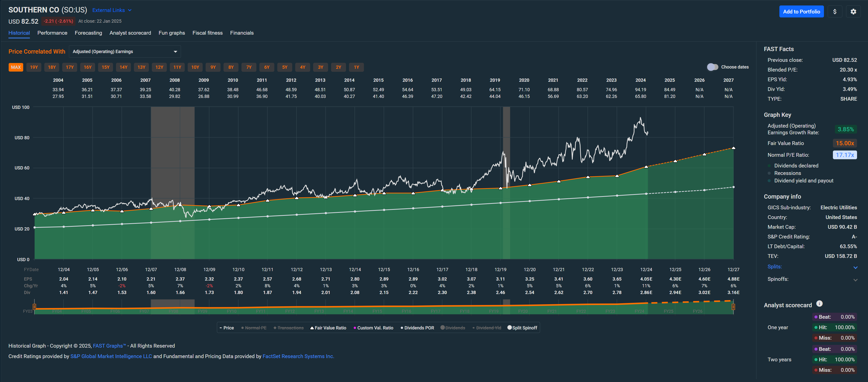Click the dollar currency icon button
868x382 pixels.
coord(835,11)
